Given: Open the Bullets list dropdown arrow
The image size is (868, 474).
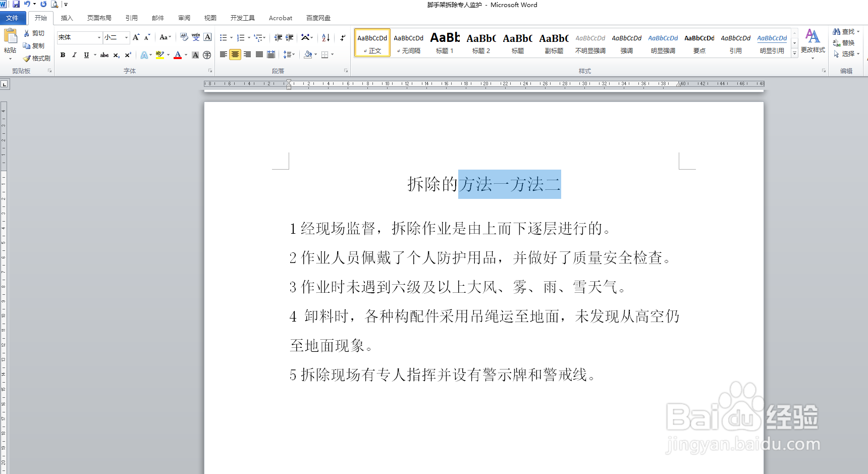Looking at the screenshot, I should [231, 38].
